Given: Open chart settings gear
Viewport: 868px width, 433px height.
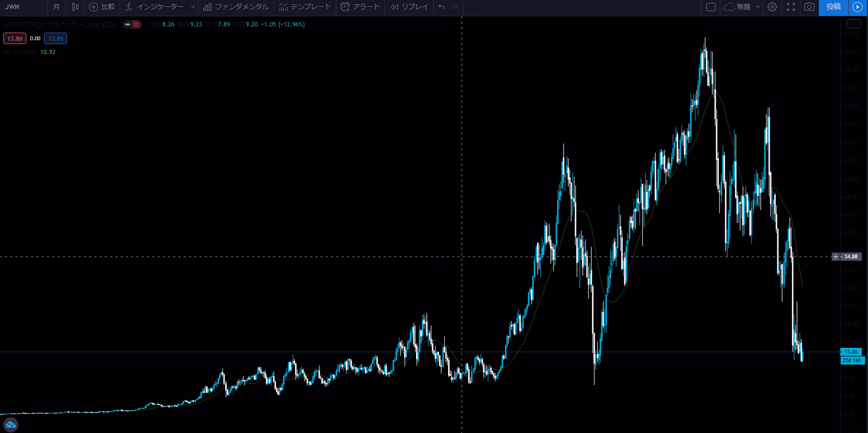Looking at the screenshot, I should [x=772, y=7].
